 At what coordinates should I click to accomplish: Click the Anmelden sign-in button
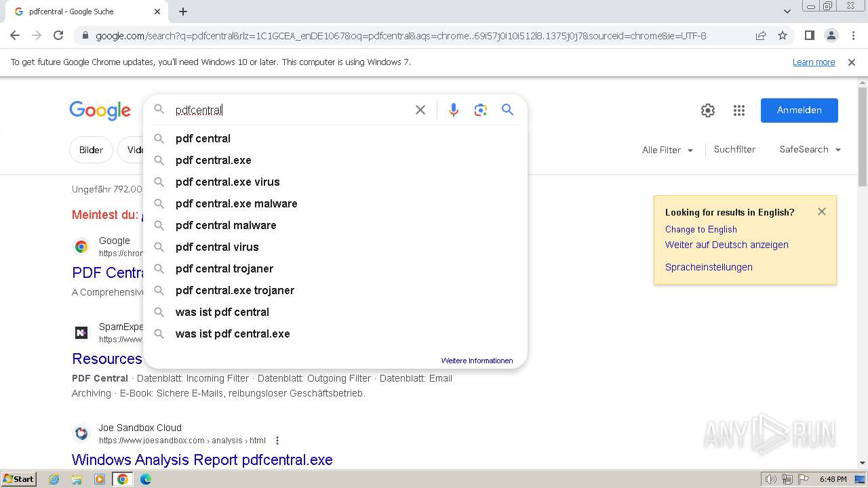click(800, 110)
